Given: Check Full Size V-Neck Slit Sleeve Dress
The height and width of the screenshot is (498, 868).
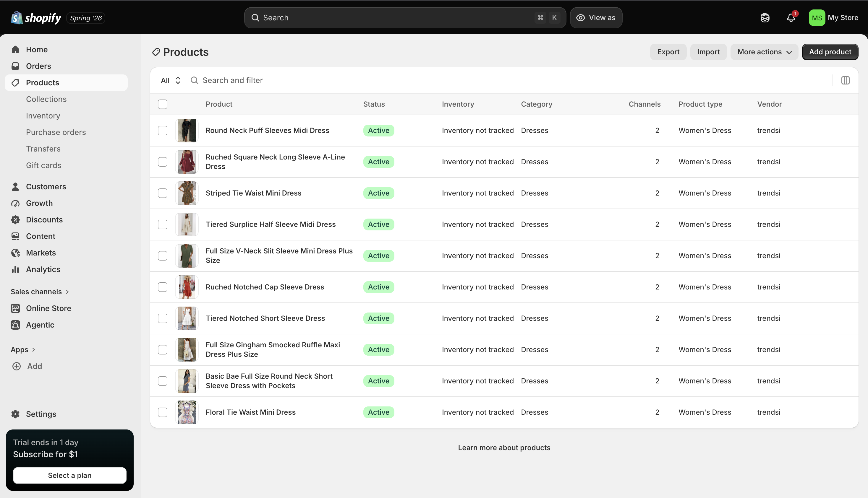Looking at the screenshot, I should coord(163,255).
